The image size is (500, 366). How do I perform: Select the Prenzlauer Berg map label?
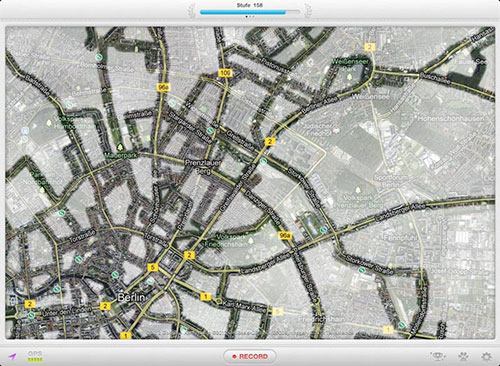[203, 167]
